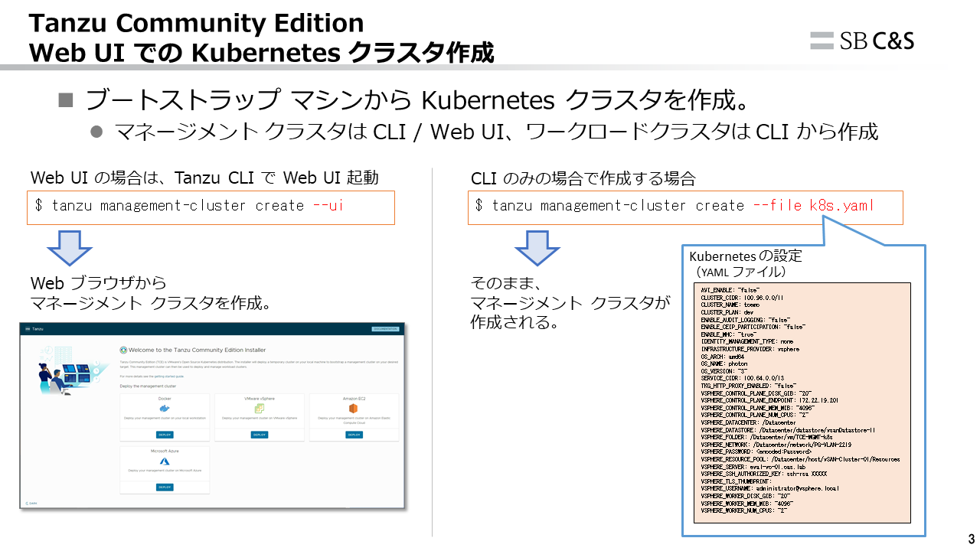Select the 'VSPHERE_SERVER' line
The width and height of the screenshot is (980, 551).
pos(753,466)
